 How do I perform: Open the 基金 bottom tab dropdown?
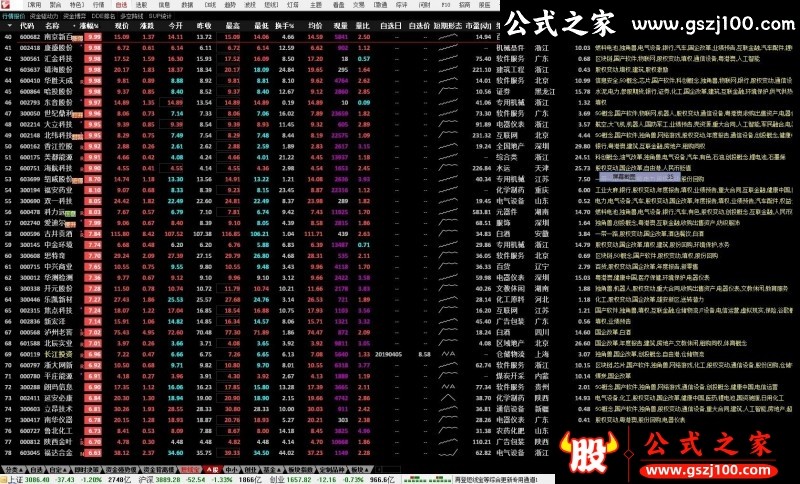[271, 469]
